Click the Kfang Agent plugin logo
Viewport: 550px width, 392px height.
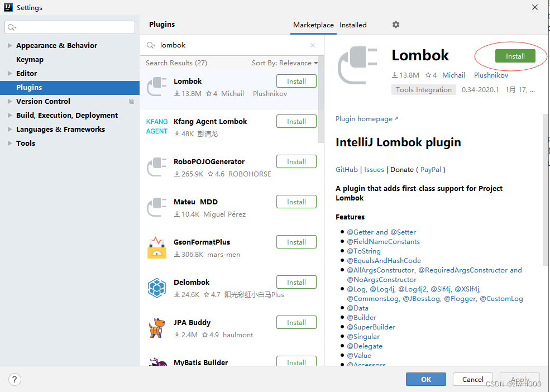(x=157, y=126)
